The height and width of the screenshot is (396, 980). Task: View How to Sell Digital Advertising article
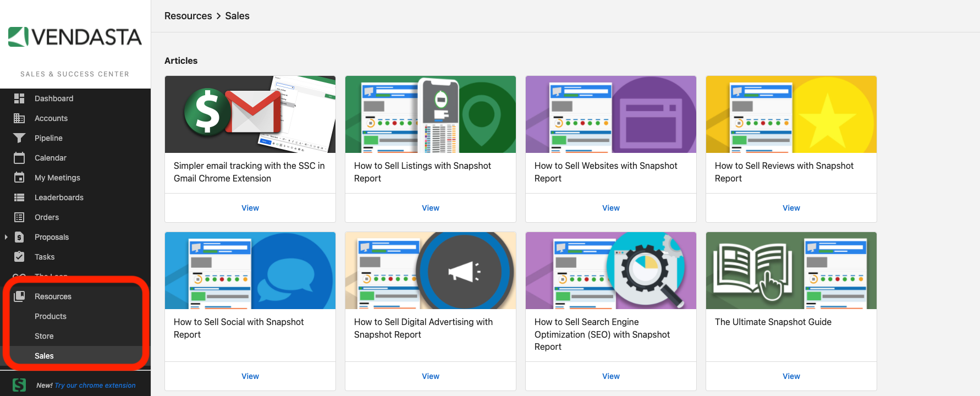[431, 376]
